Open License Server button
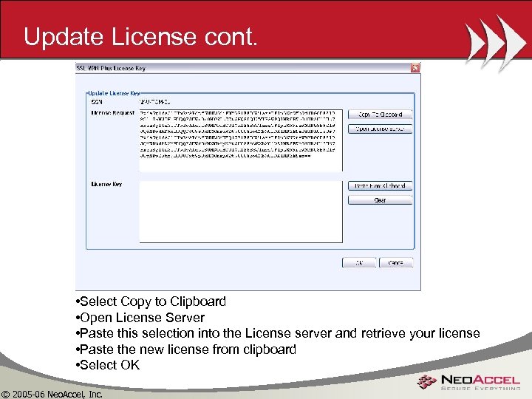 (x=380, y=129)
